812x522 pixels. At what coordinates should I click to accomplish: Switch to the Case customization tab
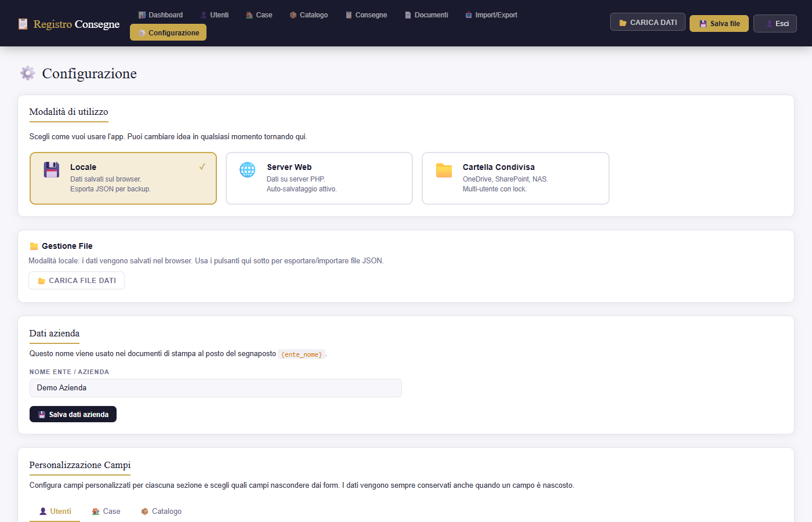(x=106, y=512)
